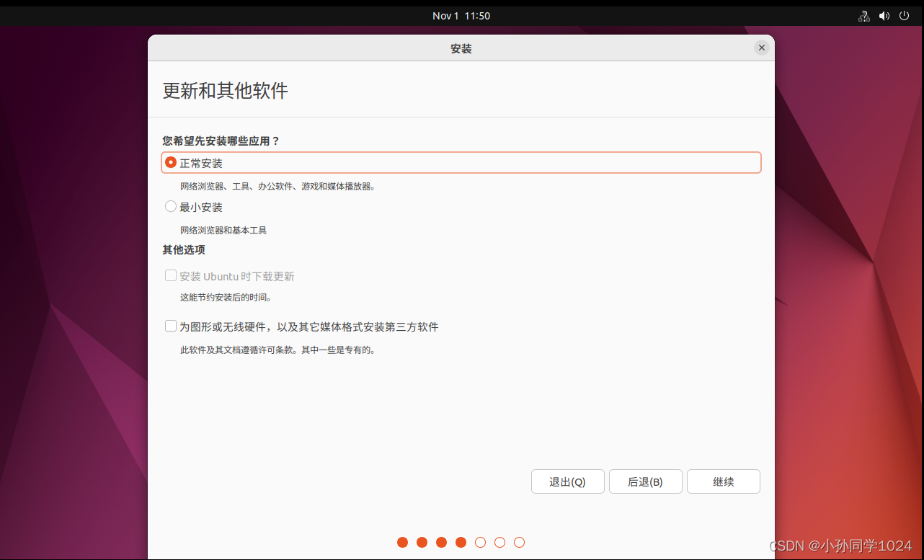Click the 安装 window title bar
This screenshot has height=560, width=924.
[461, 48]
